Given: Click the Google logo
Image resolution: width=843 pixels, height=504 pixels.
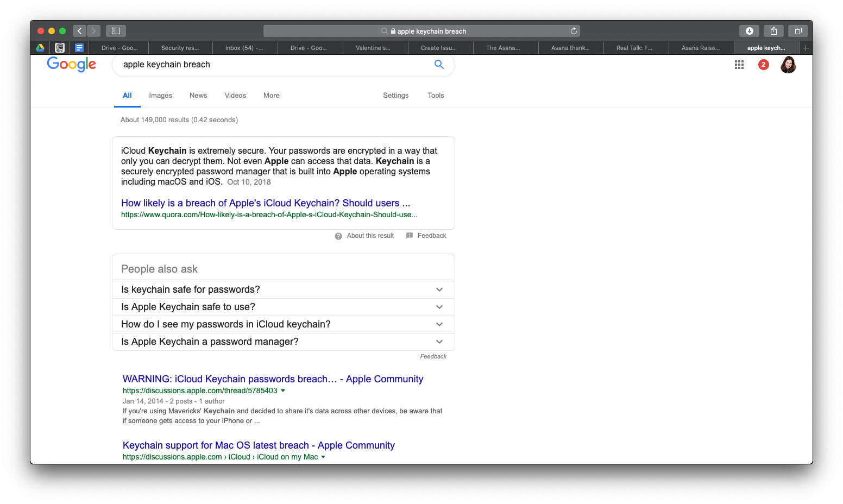Looking at the screenshot, I should coord(71,64).
